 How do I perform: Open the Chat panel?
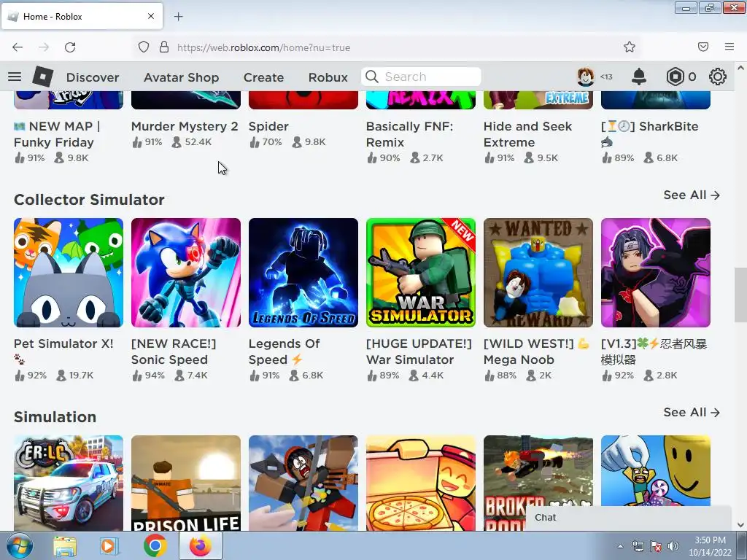pos(628,518)
